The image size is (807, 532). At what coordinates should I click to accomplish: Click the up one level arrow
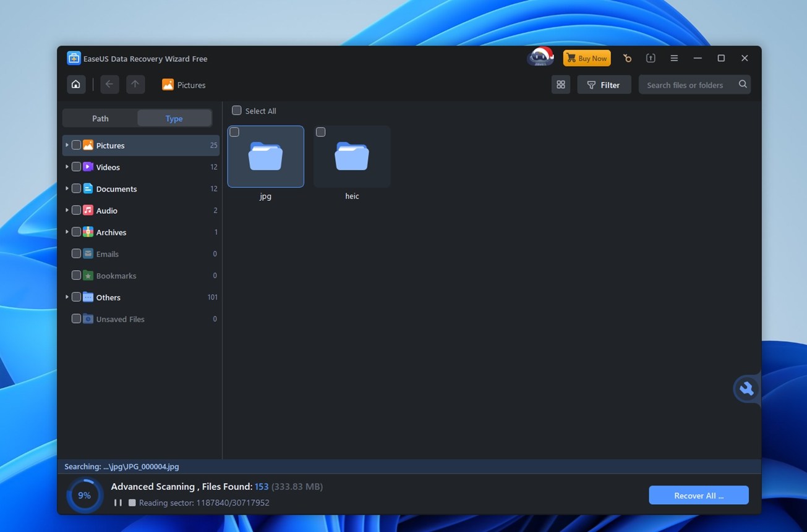coord(135,85)
